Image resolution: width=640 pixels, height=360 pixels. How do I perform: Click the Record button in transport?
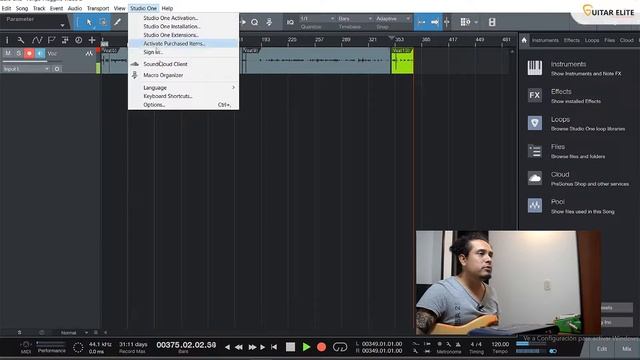point(322,347)
